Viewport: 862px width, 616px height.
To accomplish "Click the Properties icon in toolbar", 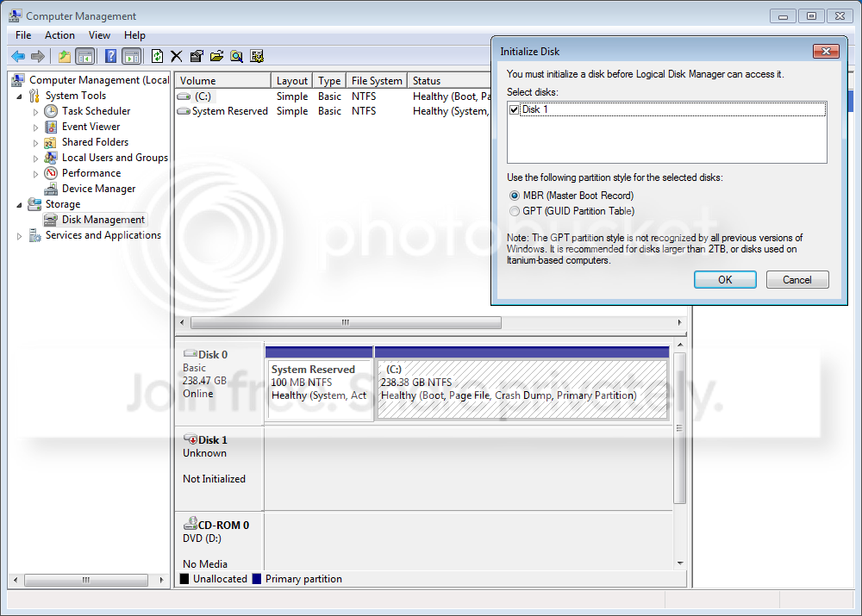I will [x=197, y=56].
